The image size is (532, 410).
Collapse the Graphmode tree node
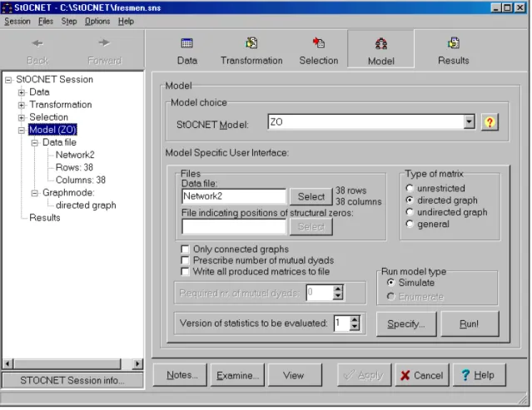point(35,193)
